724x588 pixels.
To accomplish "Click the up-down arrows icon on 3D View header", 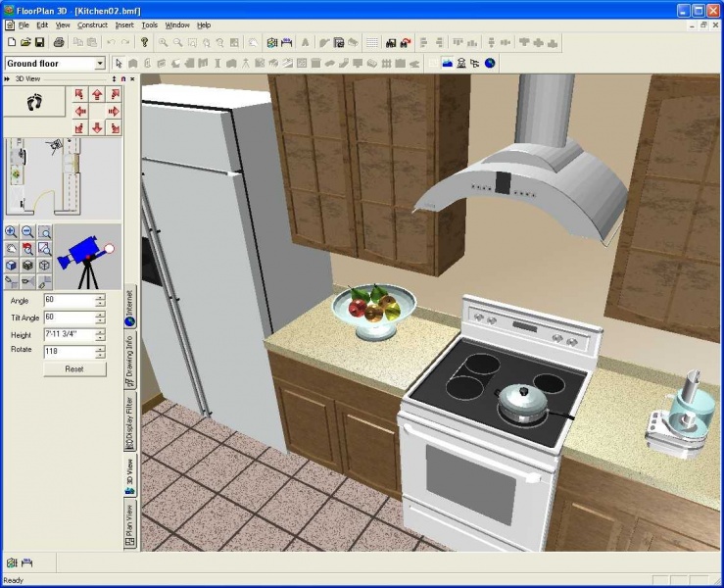I will pyautogui.click(x=114, y=79).
